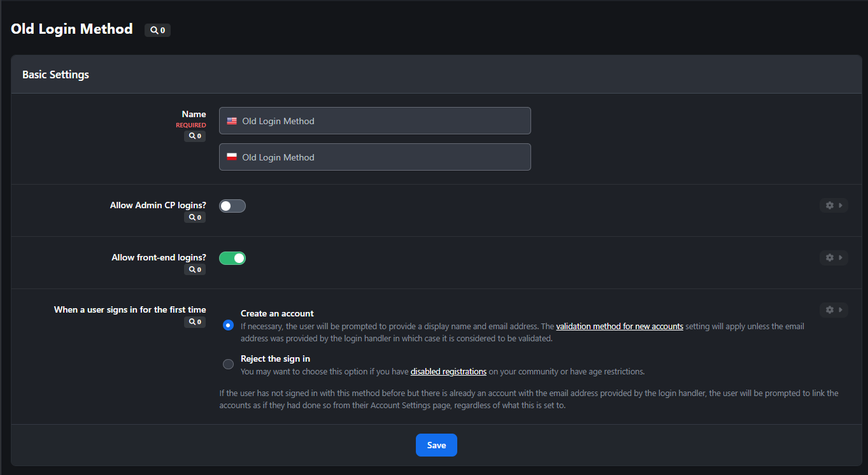
Task: Disable the Allow front-end logins toggle
Action: 232,258
